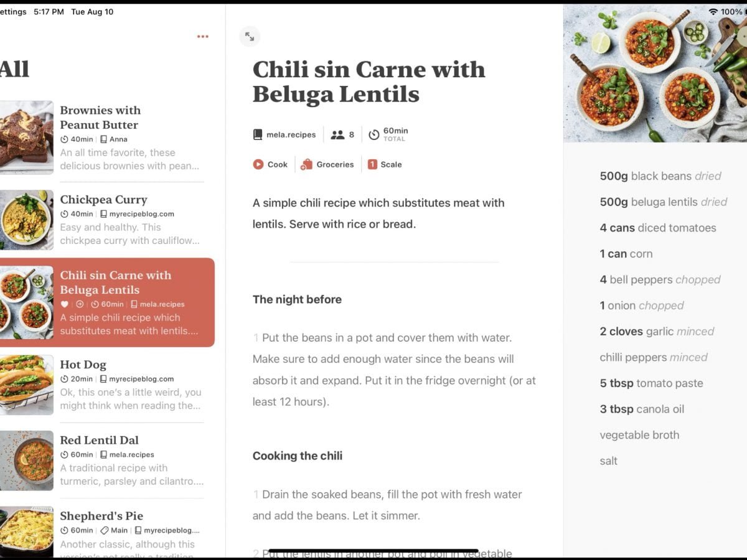The width and height of the screenshot is (747, 560).
Task: Start Cook mode with play icon
Action: click(258, 164)
